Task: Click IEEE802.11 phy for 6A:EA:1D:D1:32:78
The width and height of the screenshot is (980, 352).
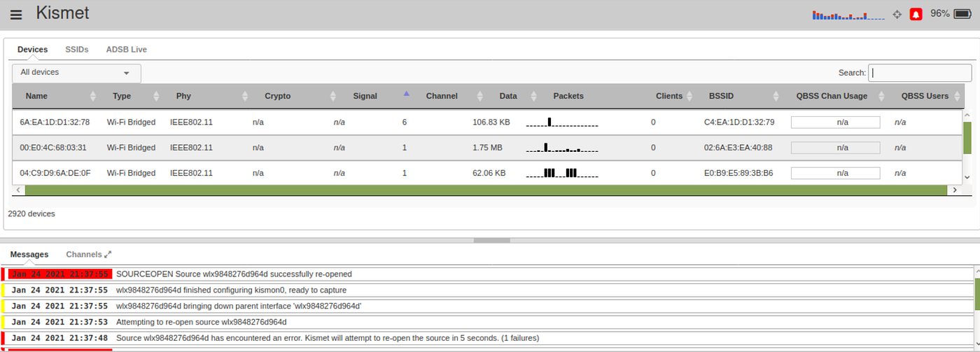Action: click(191, 122)
